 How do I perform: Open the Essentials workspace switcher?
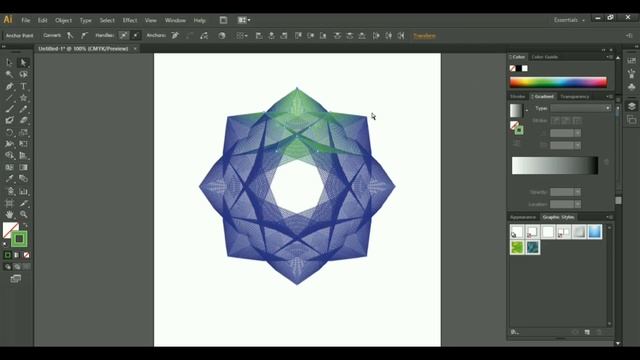[x=569, y=20]
